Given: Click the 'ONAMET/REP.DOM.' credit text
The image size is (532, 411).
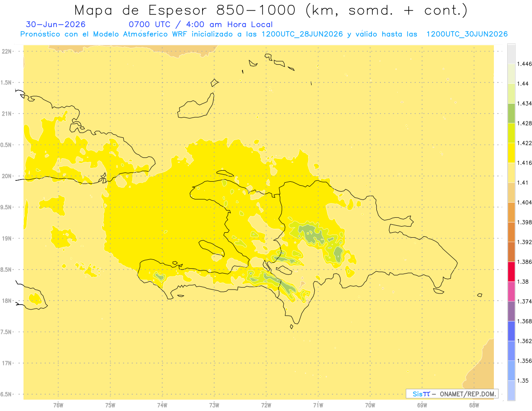Looking at the screenshot, I should click(x=468, y=394).
